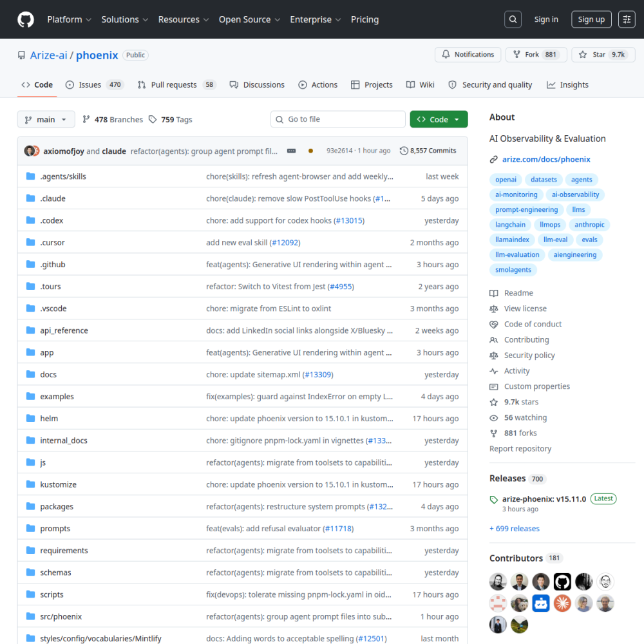Open commit hash 93e2614
Image resolution: width=644 pixels, height=644 pixels.
coord(339,151)
